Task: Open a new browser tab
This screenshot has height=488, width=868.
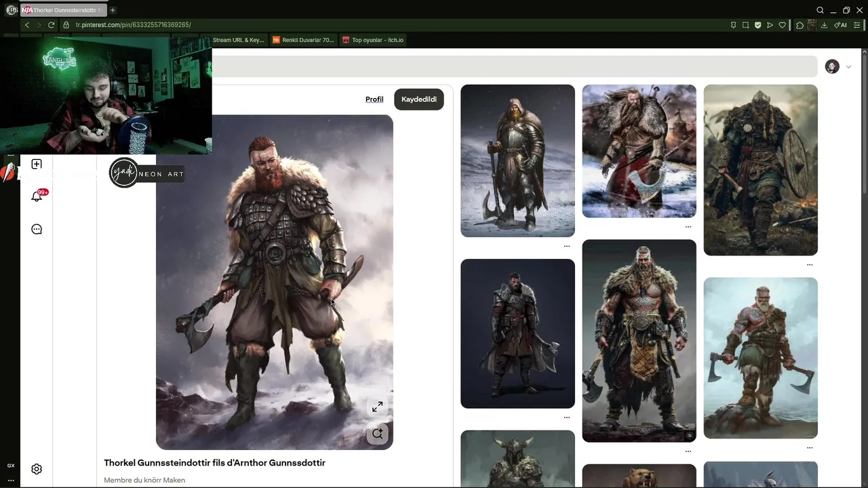Action: click(113, 10)
